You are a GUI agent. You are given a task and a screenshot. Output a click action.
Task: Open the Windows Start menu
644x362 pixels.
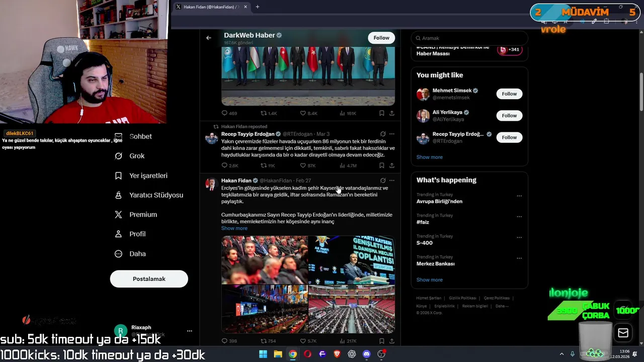[263, 354]
